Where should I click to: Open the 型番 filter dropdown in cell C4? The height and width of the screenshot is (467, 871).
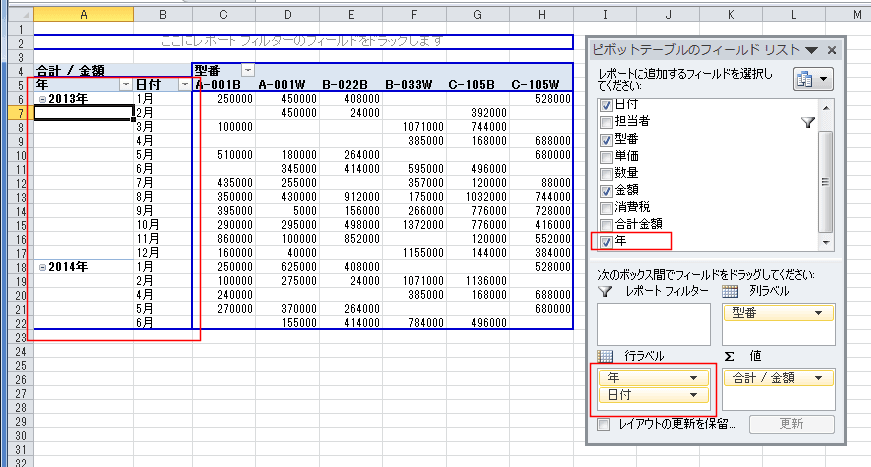coord(248,70)
